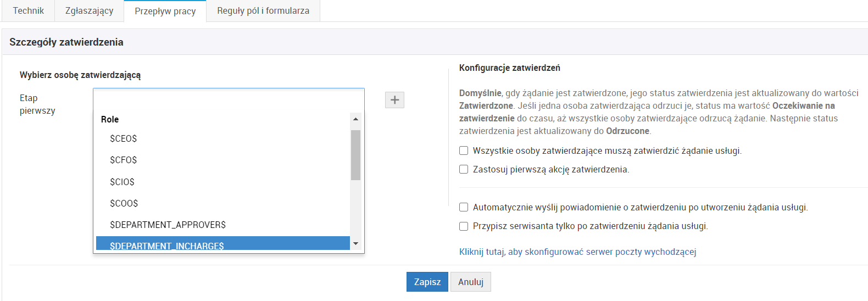The width and height of the screenshot is (868, 301).
Task: Toggle 'Zastosuj pierwszą akcję zatwierdzenia' checkbox
Action: tap(464, 169)
